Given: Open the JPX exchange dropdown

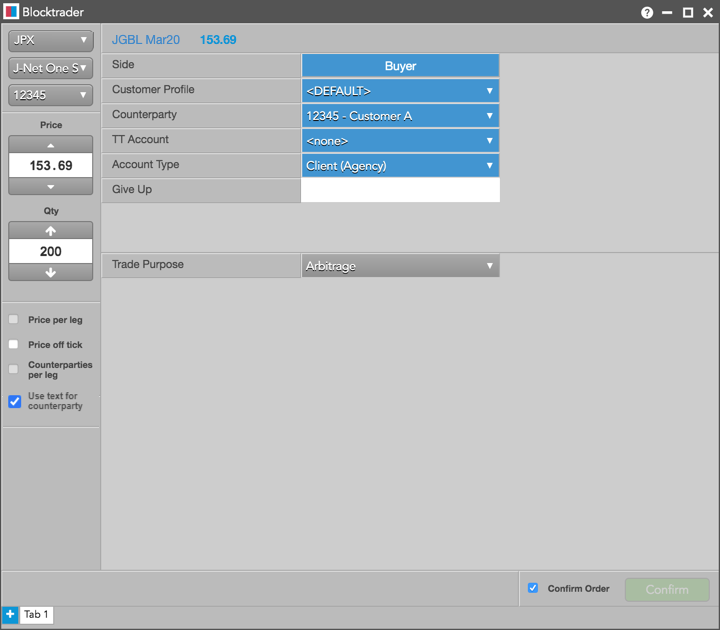Looking at the screenshot, I should point(50,41).
